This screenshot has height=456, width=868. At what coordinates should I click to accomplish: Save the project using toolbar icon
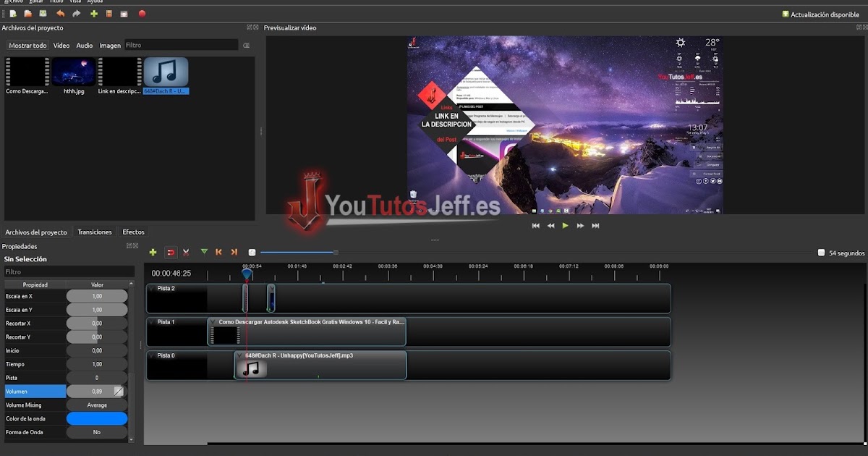pos(43,13)
